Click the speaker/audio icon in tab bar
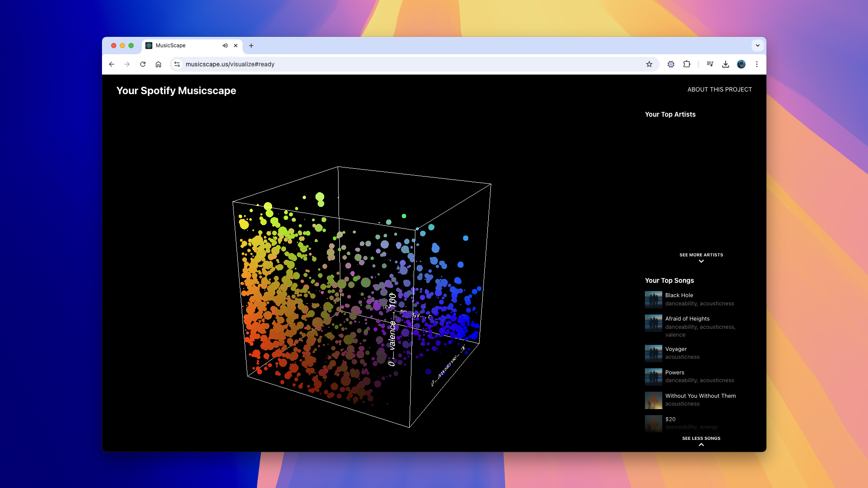Image resolution: width=868 pixels, height=488 pixels. click(225, 45)
